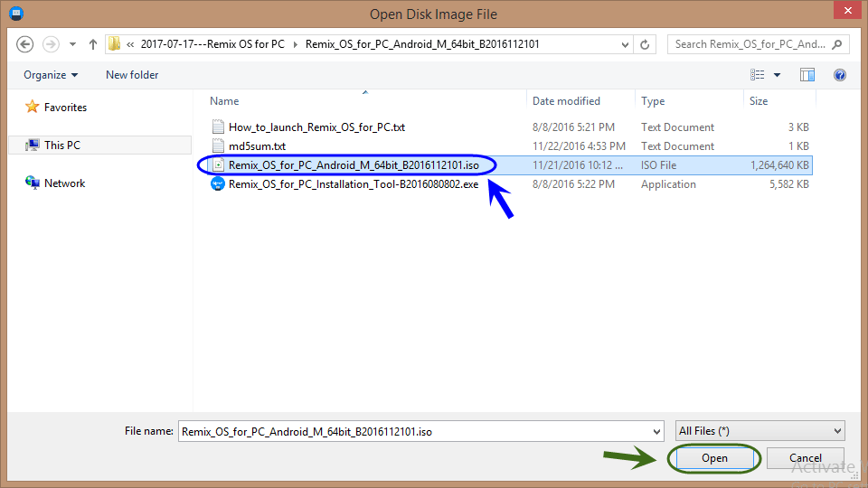Click the 1,264,640 KB size cell
Image resolution: width=868 pixels, height=488 pixels.
point(779,164)
